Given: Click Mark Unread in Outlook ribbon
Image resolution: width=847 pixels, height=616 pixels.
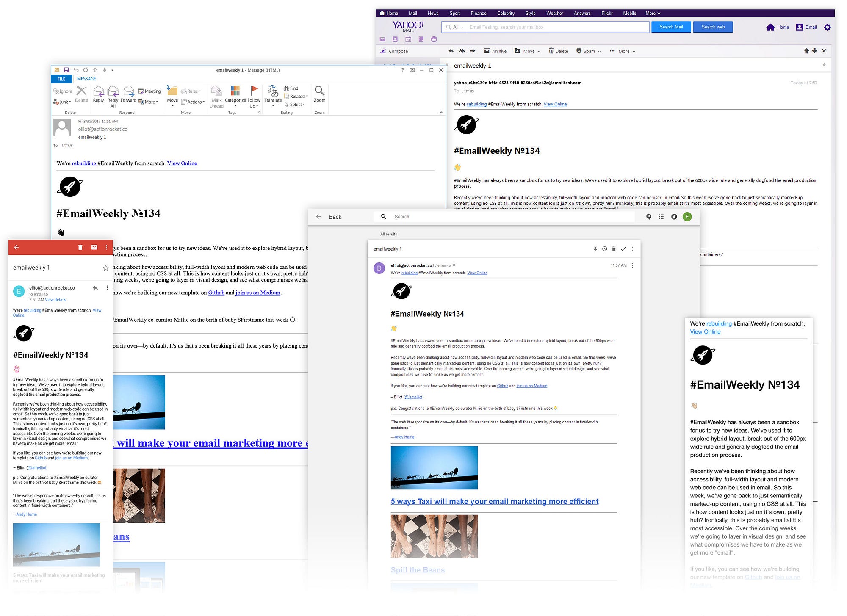Looking at the screenshot, I should pyautogui.click(x=216, y=97).
